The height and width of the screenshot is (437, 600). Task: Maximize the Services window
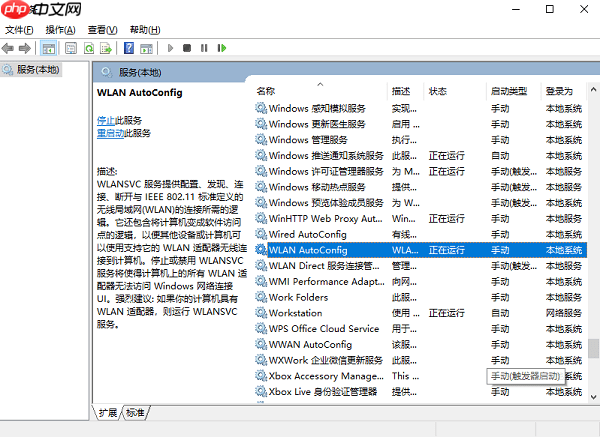550,9
